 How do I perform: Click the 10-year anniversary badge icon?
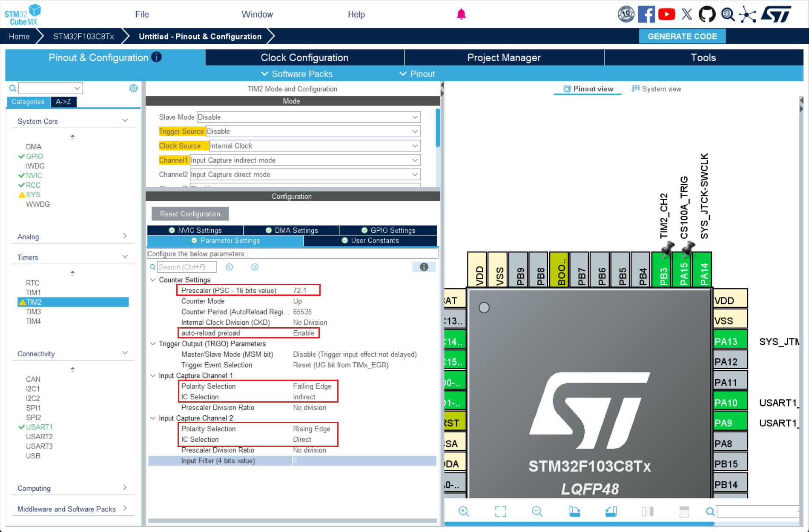[x=626, y=14]
